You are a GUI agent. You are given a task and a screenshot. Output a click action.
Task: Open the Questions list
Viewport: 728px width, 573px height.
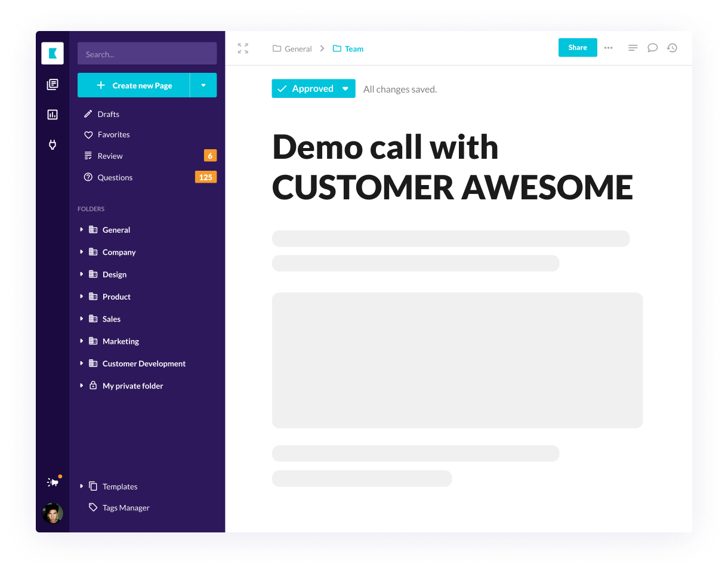115,177
